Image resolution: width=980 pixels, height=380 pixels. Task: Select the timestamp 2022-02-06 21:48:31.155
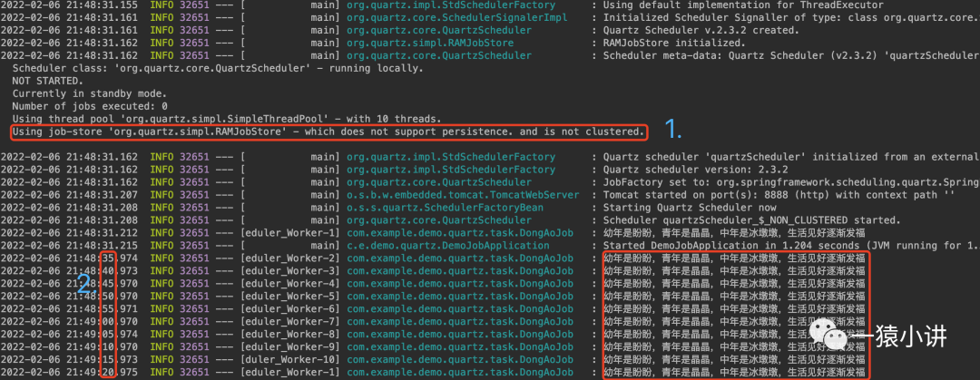pyautogui.click(x=70, y=5)
